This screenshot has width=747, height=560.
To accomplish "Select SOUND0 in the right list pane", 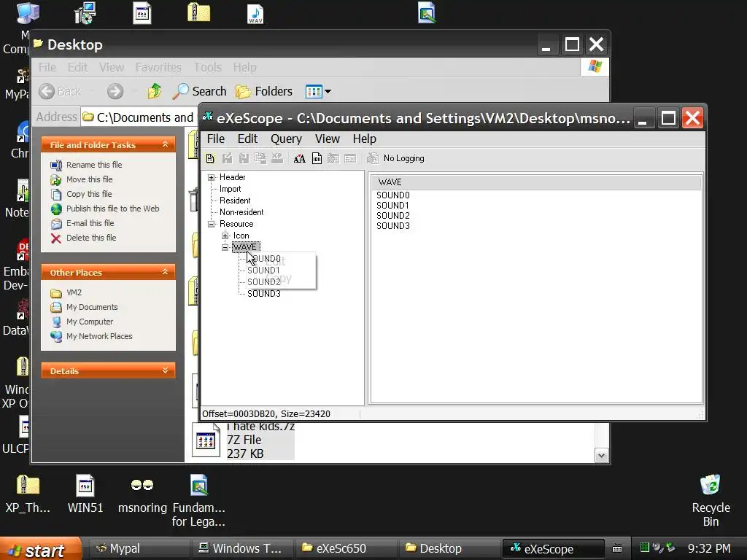I will tap(393, 195).
